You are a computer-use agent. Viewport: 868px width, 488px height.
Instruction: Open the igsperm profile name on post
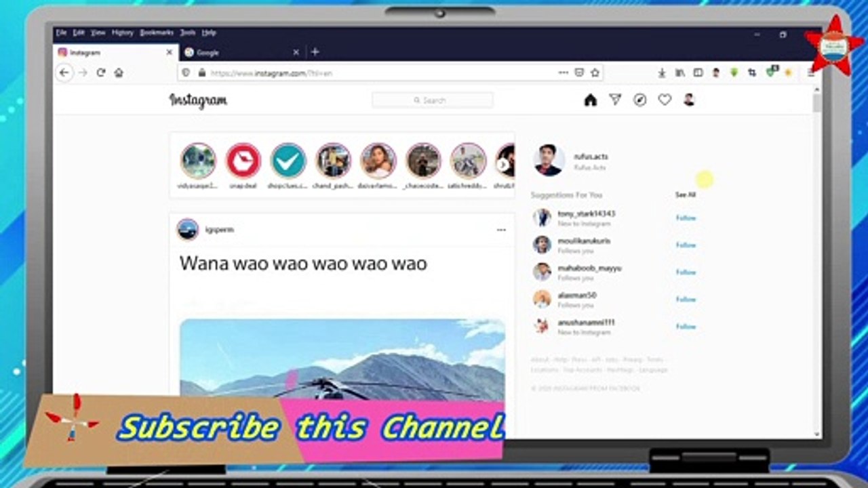pyautogui.click(x=220, y=230)
